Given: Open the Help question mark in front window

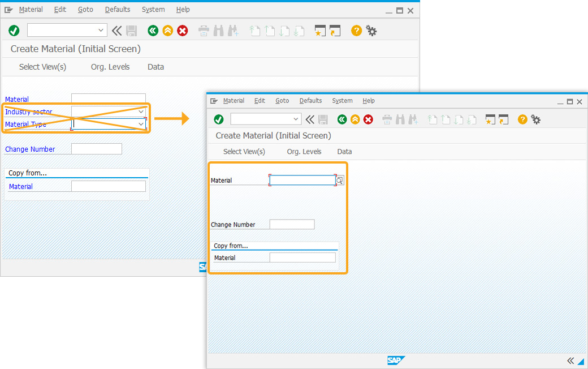Looking at the screenshot, I should click(x=522, y=120).
